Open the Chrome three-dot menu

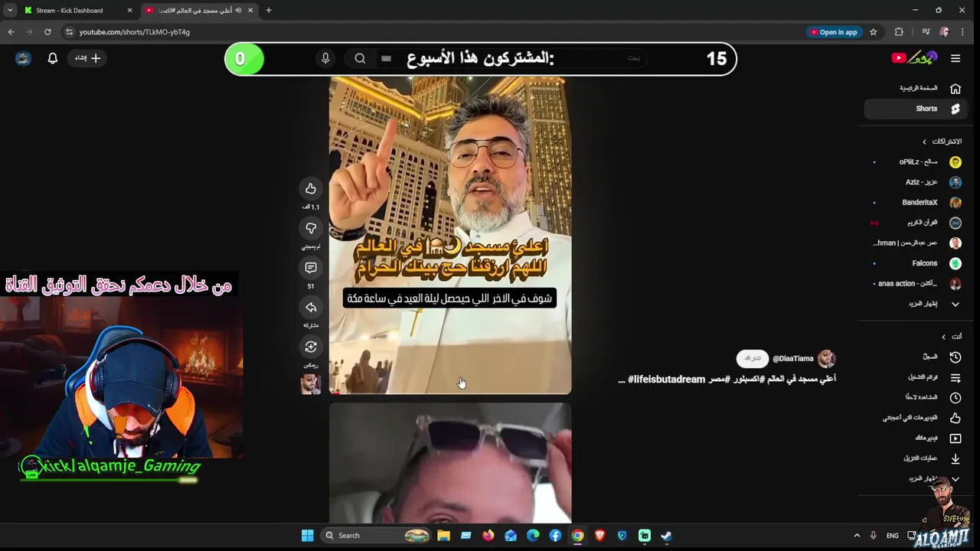[x=962, y=32]
